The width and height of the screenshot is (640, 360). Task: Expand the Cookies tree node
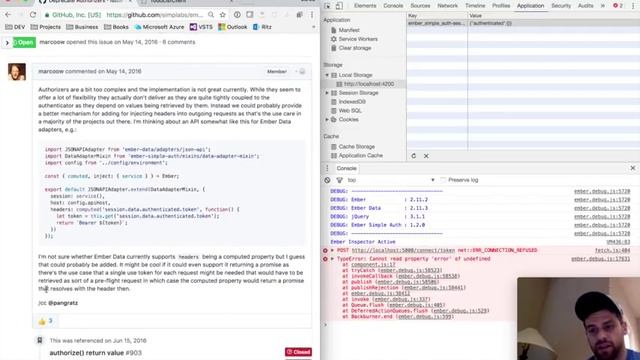tap(327, 120)
